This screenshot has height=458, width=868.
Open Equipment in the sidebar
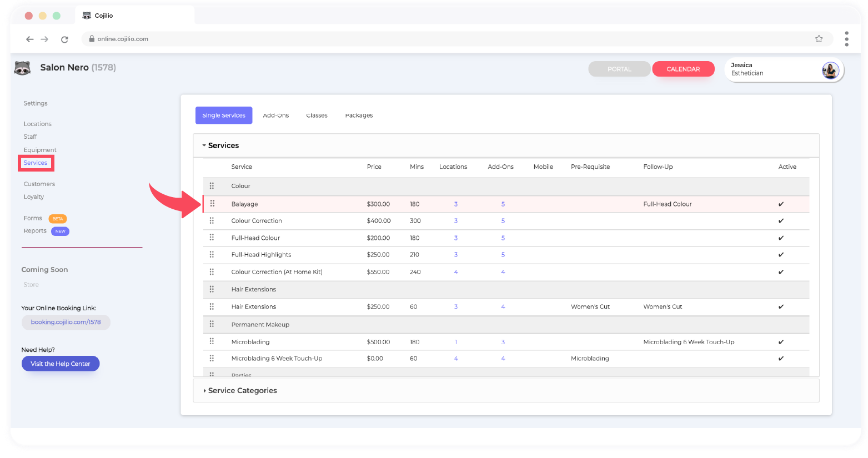[40, 150]
